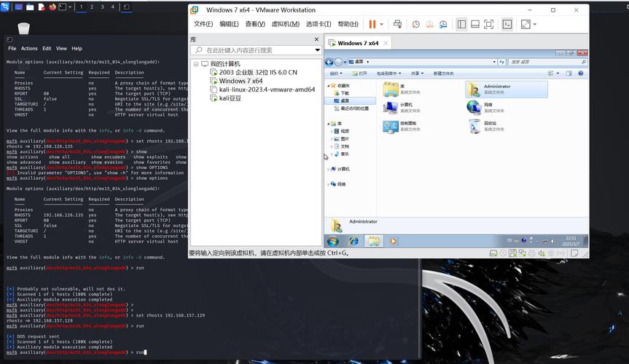Toggle the library sidebar view icon
This screenshot has width=629, height=364.
click(461, 25)
